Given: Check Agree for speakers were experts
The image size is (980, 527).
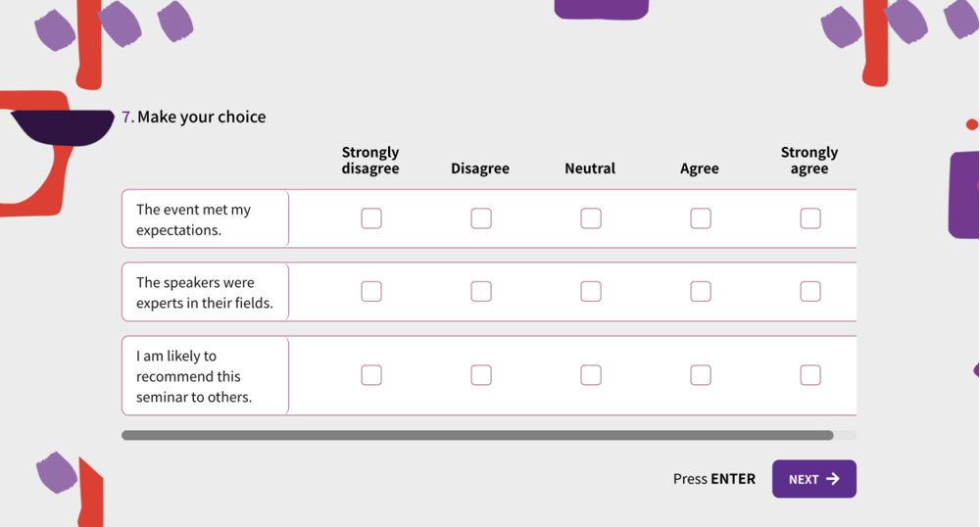Looking at the screenshot, I should click(701, 291).
